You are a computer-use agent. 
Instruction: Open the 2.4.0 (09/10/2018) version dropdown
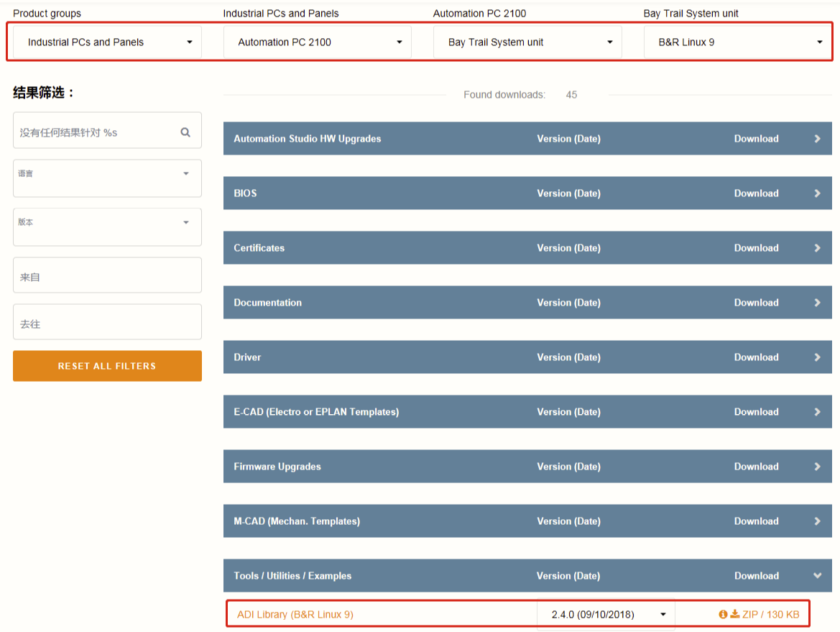(606, 614)
